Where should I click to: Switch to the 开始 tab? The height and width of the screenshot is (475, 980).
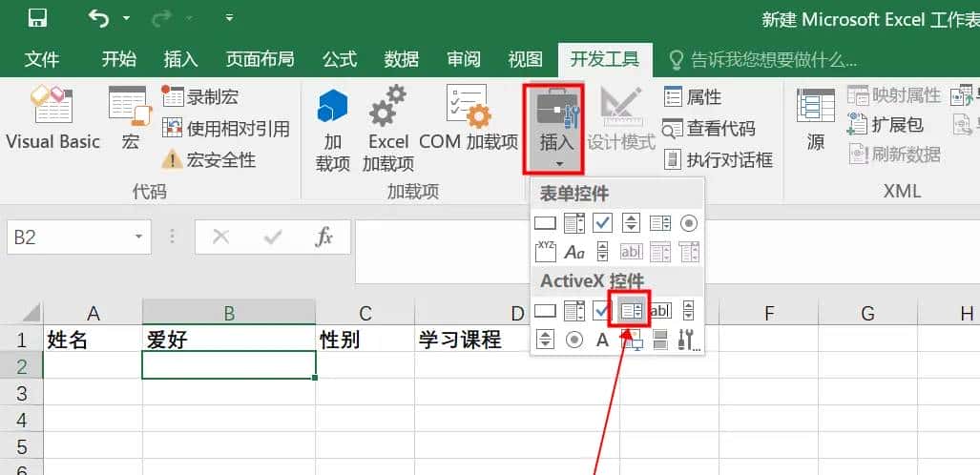(118, 60)
